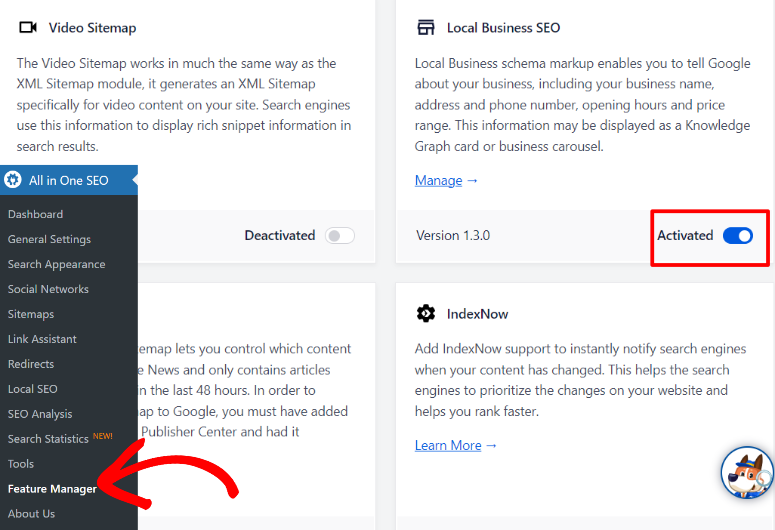Open Sitemaps menu item
Image resolution: width=775 pixels, height=530 pixels.
tap(31, 314)
